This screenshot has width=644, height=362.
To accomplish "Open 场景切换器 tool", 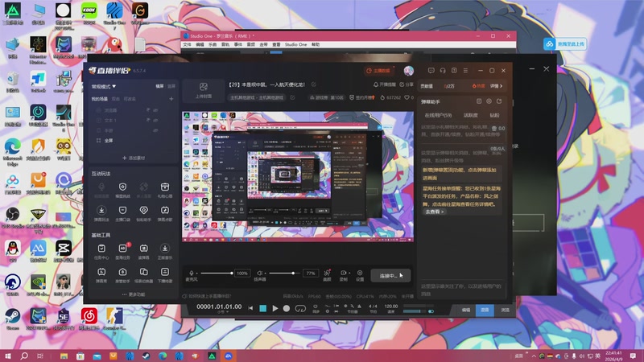I will click(143, 275).
